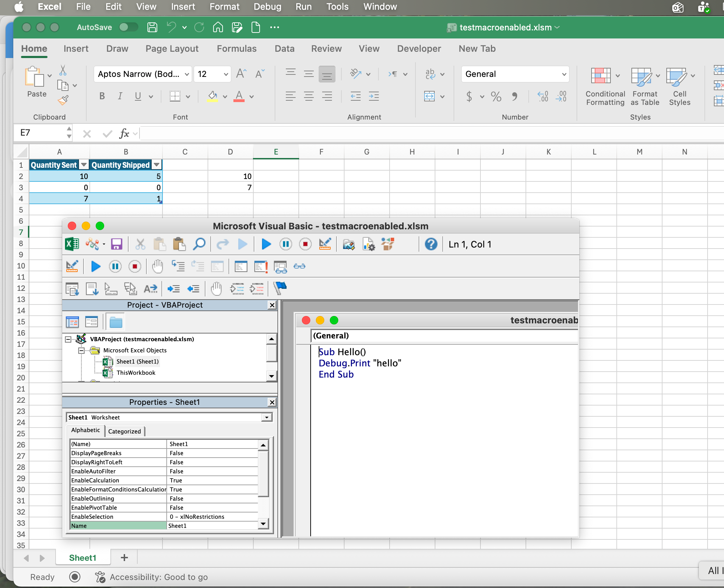The height and width of the screenshot is (588, 724).
Task: Open the Formulas ribbon tab
Action: (x=237, y=49)
